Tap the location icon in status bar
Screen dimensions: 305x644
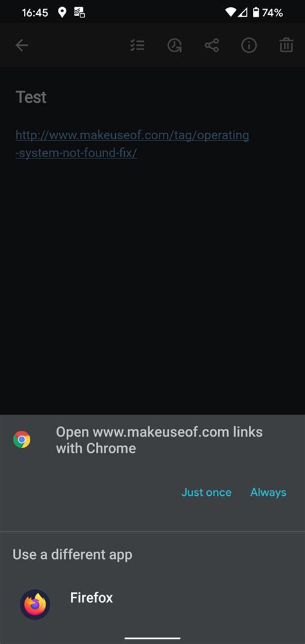tap(62, 12)
